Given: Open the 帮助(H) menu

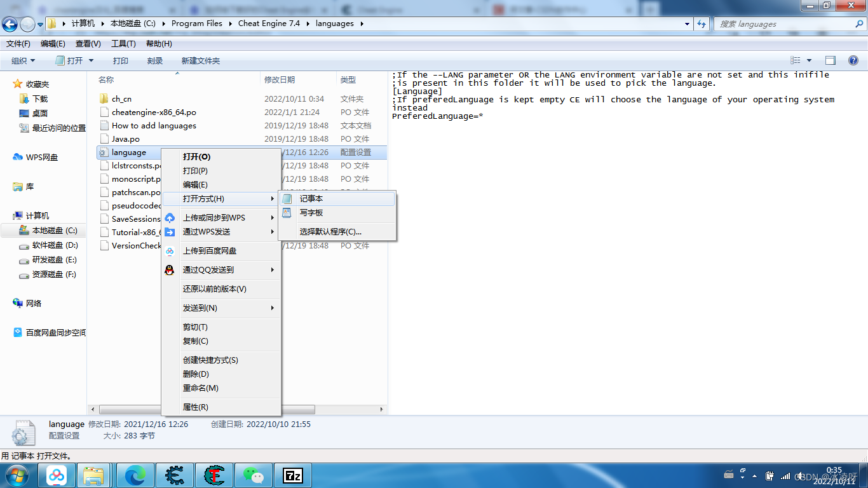Looking at the screenshot, I should point(159,44).
